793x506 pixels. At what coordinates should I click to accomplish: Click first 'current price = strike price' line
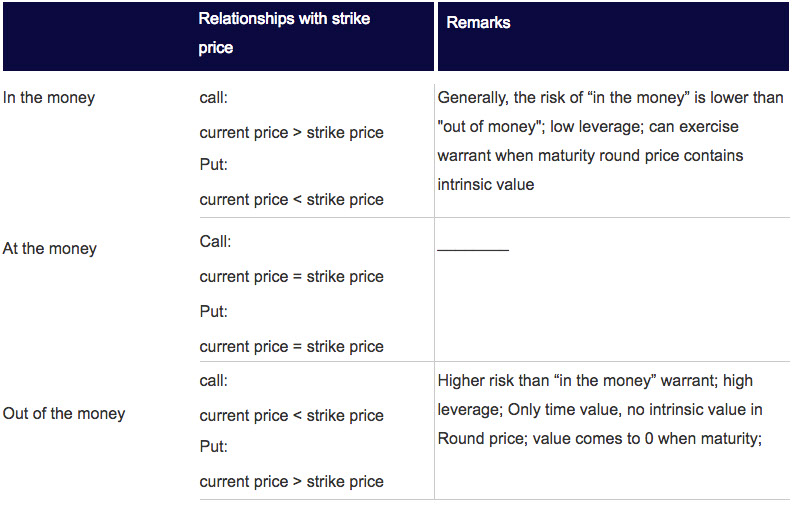[x=291, y=277]
